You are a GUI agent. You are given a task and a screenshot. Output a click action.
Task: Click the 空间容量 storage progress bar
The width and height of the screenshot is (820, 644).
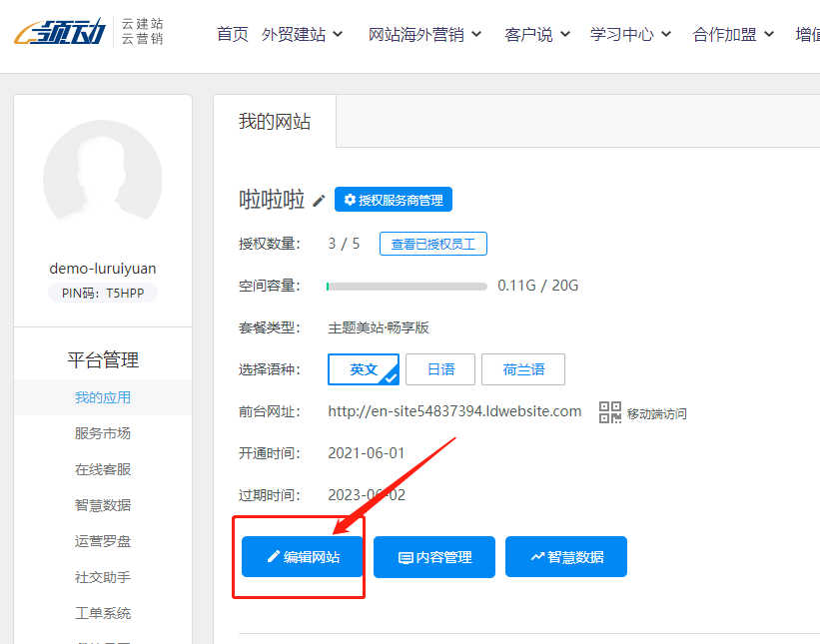coord(407,287)
